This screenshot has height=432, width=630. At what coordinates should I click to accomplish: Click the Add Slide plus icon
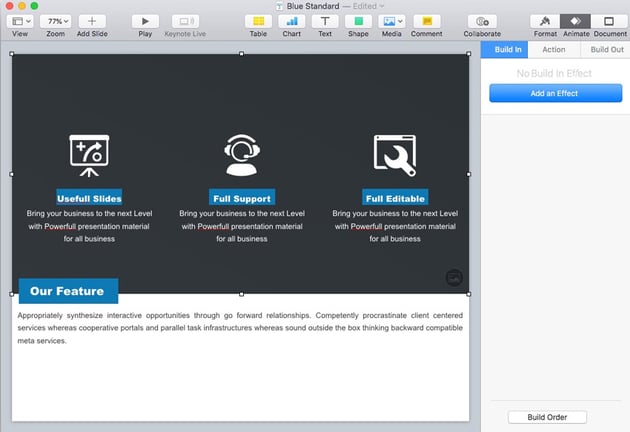coord(91,21)
